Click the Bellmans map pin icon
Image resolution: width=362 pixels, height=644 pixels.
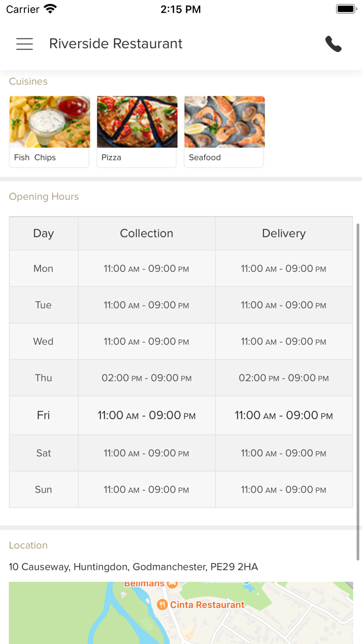pos(172,584)
